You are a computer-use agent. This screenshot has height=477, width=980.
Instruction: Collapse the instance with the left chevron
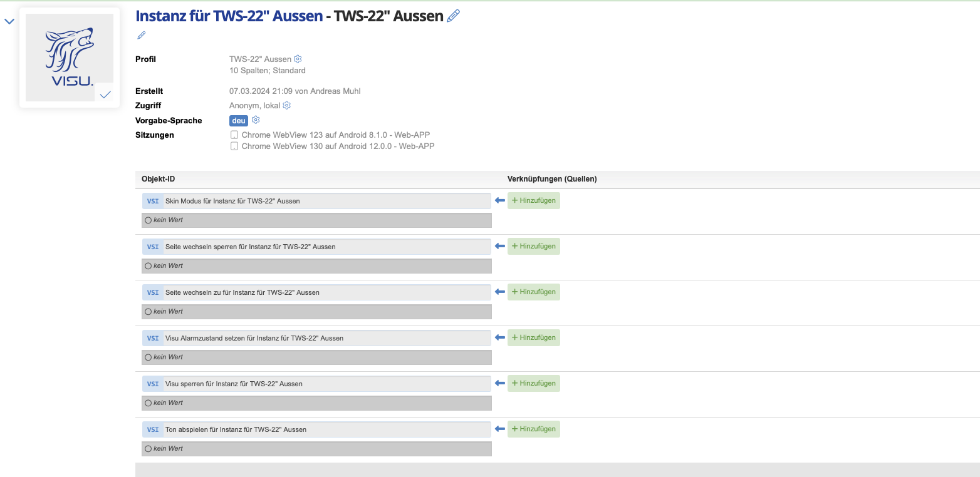click(x=9, y=21)
